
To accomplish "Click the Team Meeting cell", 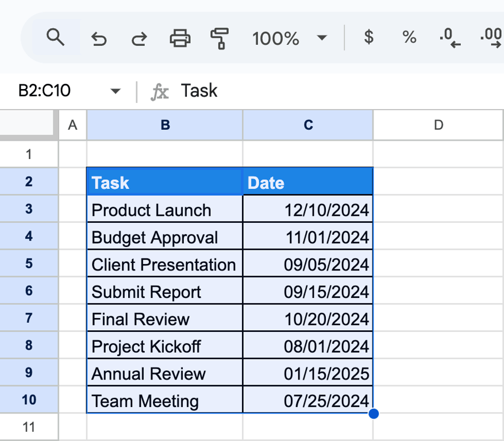I will (165, 400).
